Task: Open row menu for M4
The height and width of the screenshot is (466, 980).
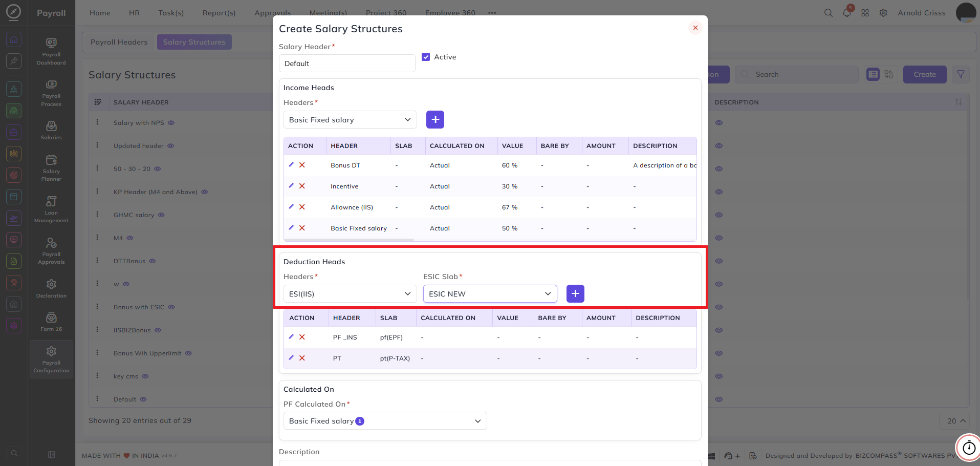Action: pyautogui.click(x=97, y=238)
